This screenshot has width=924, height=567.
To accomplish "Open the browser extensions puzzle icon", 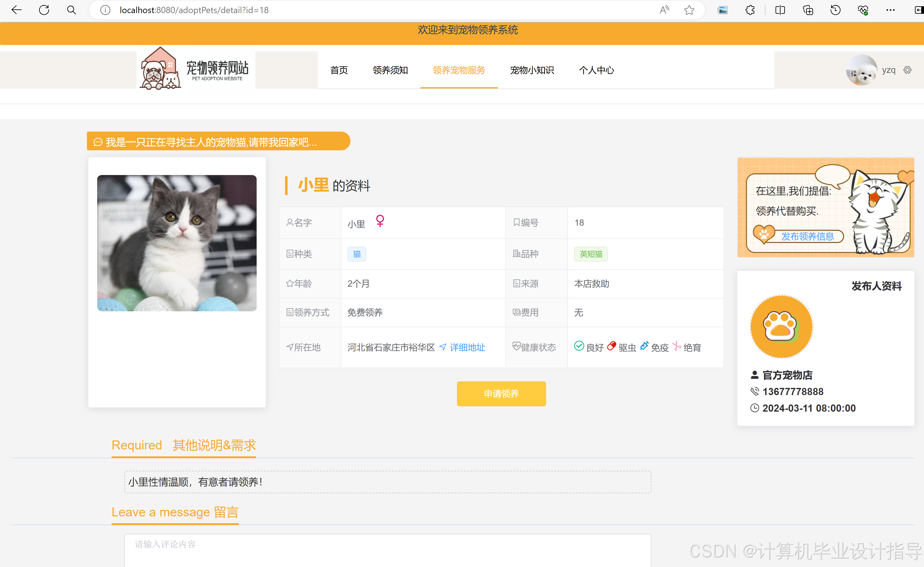I will click(750, 10).
